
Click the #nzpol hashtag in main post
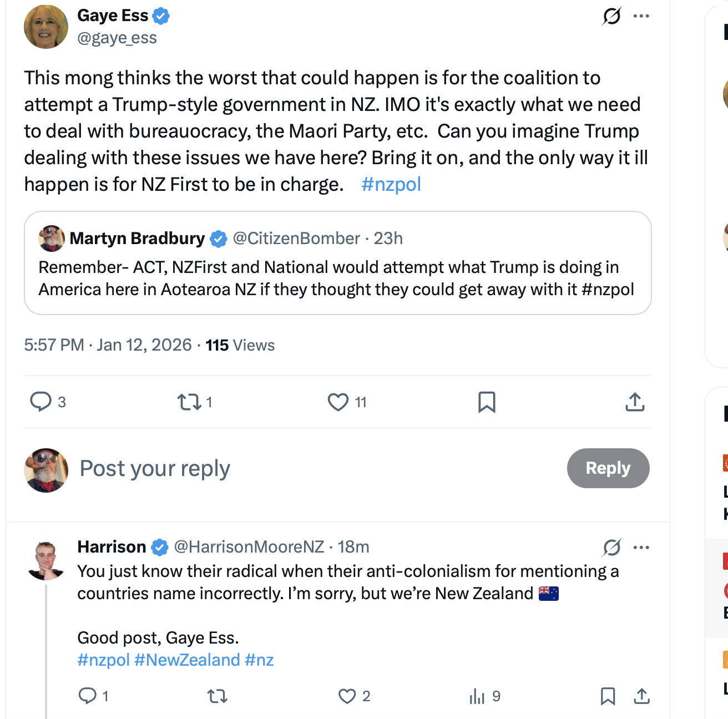coord(391,184)
